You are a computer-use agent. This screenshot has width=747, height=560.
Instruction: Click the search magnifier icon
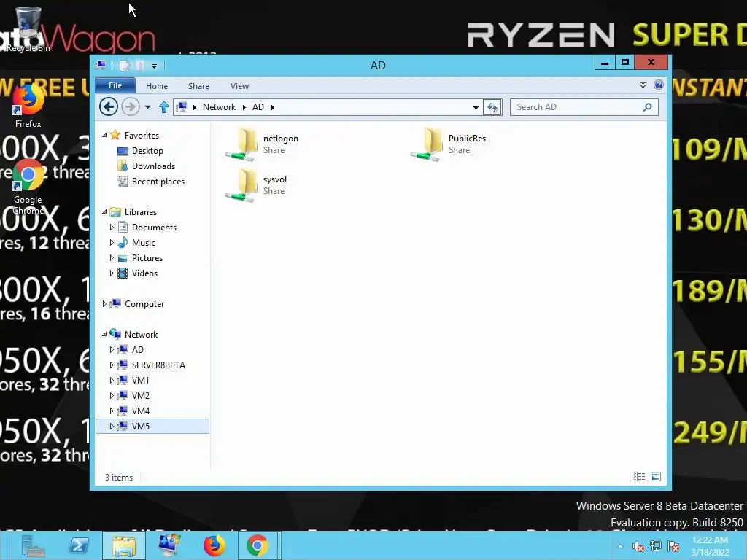click(x=647, y=107)
